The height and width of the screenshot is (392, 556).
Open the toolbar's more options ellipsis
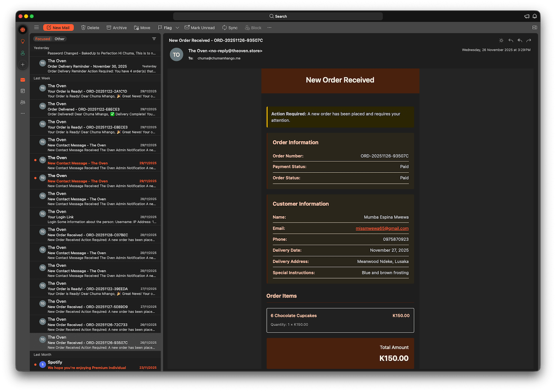269,28
